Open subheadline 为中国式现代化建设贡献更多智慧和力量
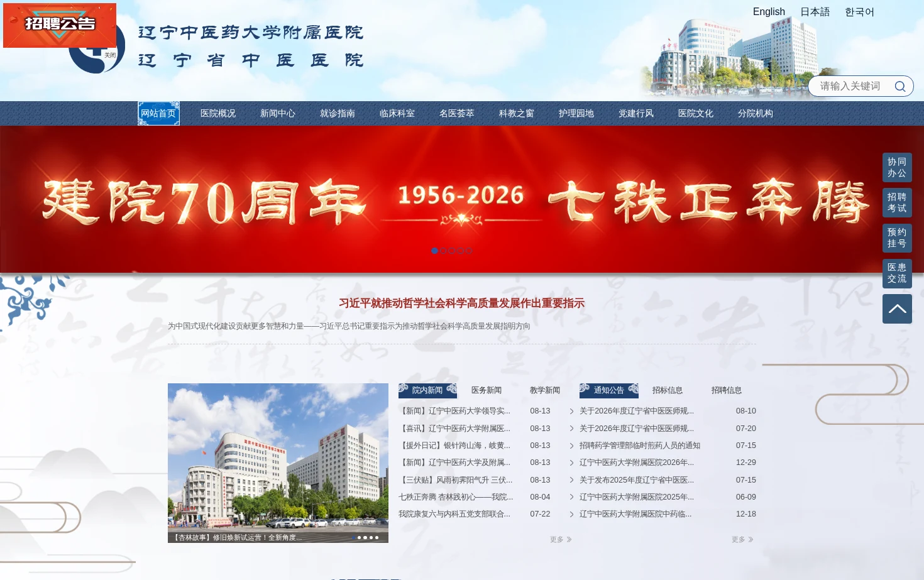The image size is (924, 580). click(x=349, y=326)
